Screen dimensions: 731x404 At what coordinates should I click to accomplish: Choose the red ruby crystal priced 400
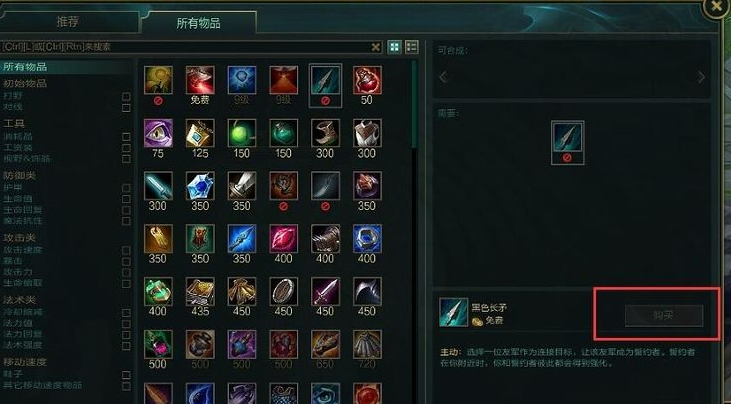click(283, 239)
